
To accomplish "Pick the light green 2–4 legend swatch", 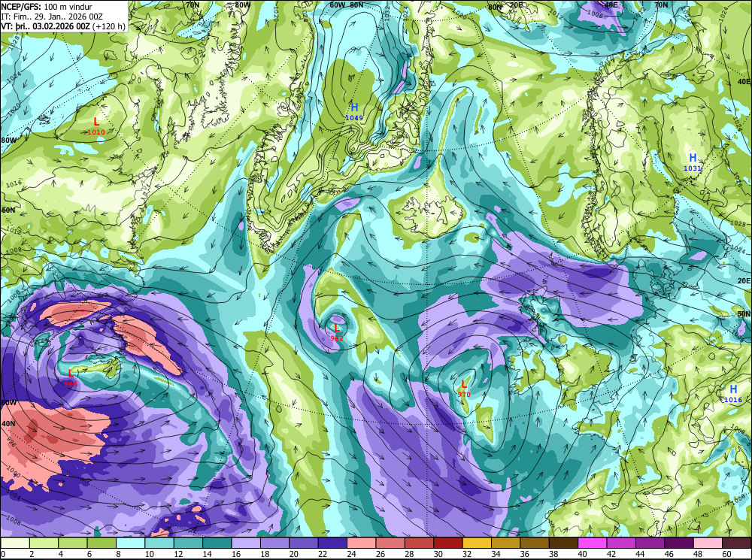I will coord(44,543).
